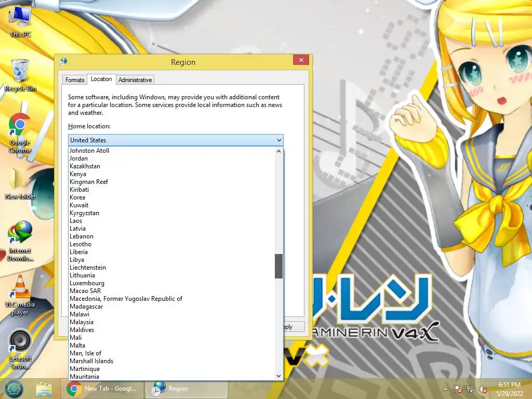Click the partially hidden Apply button
Image resolution: width=532 pixels, height=399 pixels.
coord(294,327)
